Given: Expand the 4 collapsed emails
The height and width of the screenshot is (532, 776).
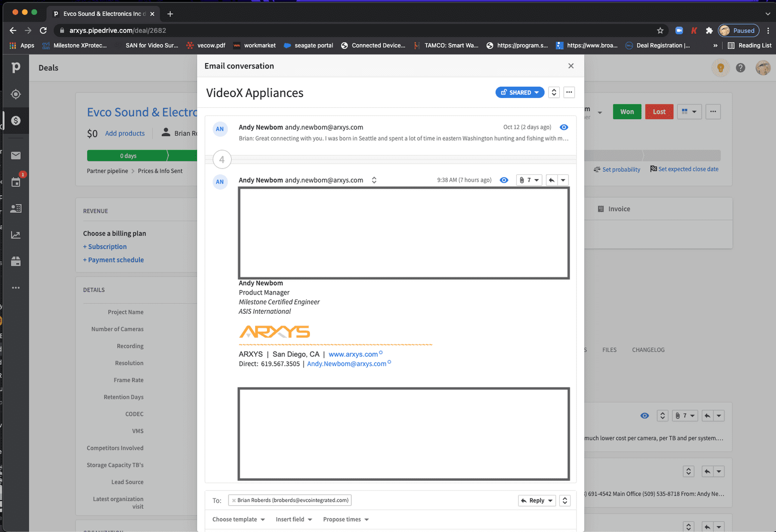Looking at the screenshot, I should (222, 160).
